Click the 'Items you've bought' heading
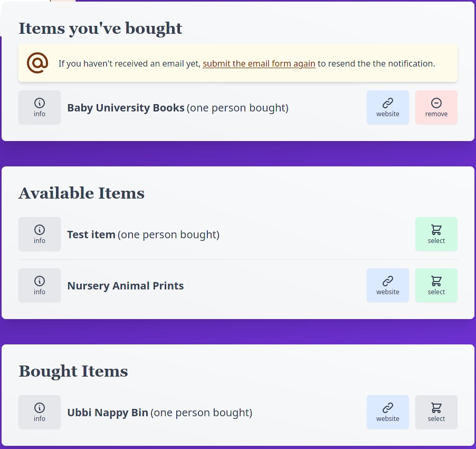The image size is (476, 449). pyautogui.click(x=100, y=28)
